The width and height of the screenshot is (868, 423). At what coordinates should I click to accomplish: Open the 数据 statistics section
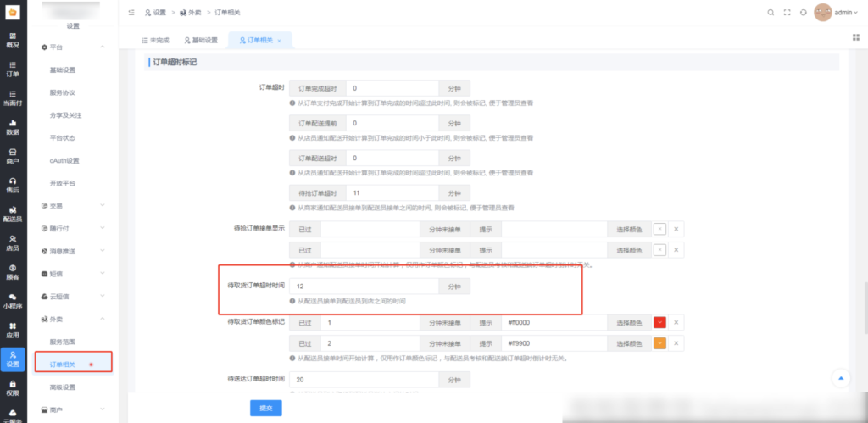tap(13, 127)
